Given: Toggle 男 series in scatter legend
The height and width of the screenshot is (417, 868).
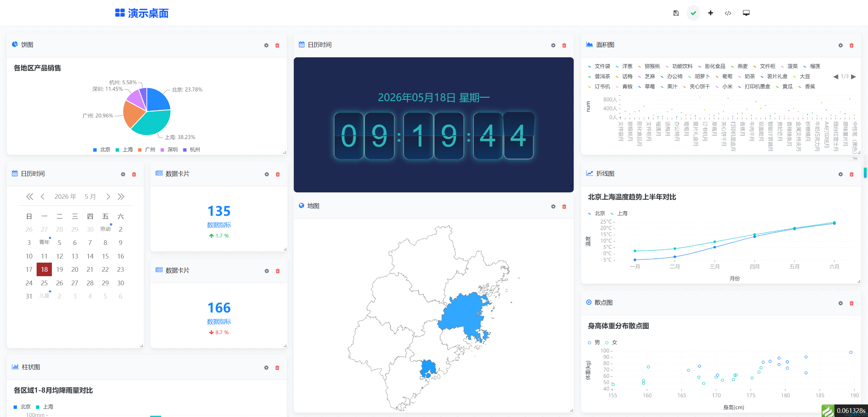Looking at the screenshot, I should (x=594, y=342).
